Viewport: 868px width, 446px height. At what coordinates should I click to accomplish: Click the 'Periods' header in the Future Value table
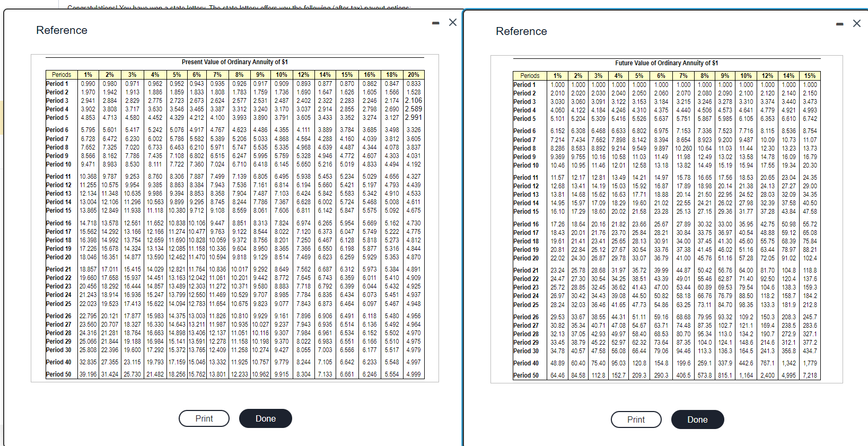[x=530, y=76]
